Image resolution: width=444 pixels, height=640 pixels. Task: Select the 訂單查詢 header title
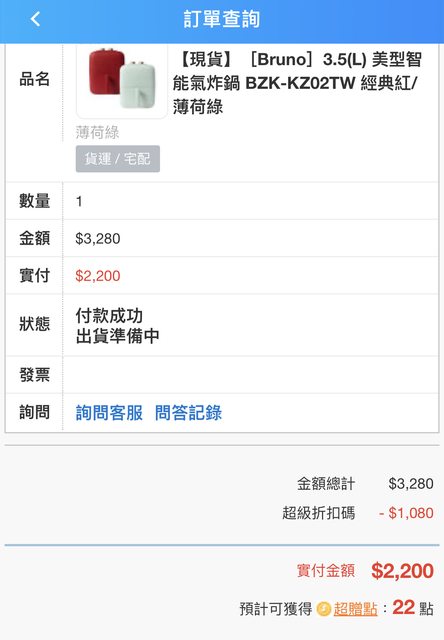222,19
